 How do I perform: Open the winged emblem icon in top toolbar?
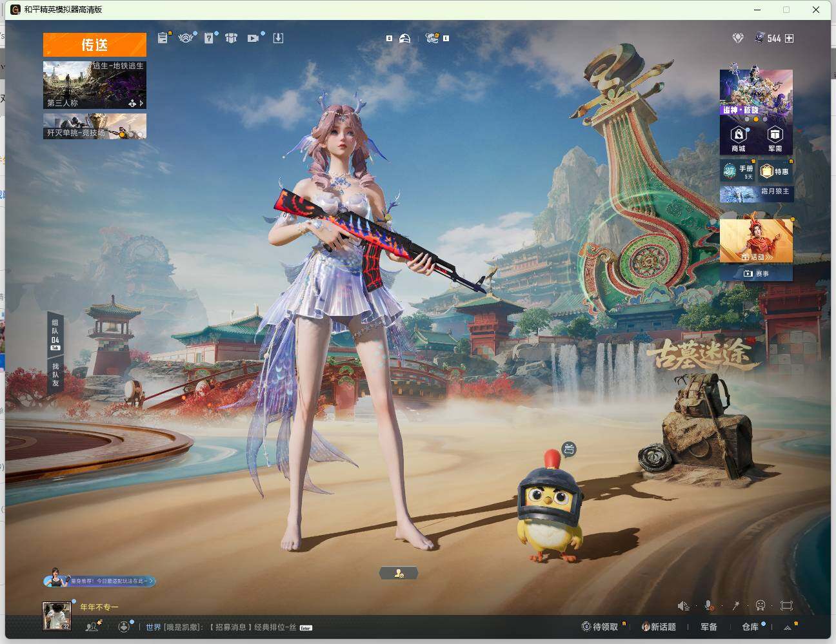[x=186, y=38]
